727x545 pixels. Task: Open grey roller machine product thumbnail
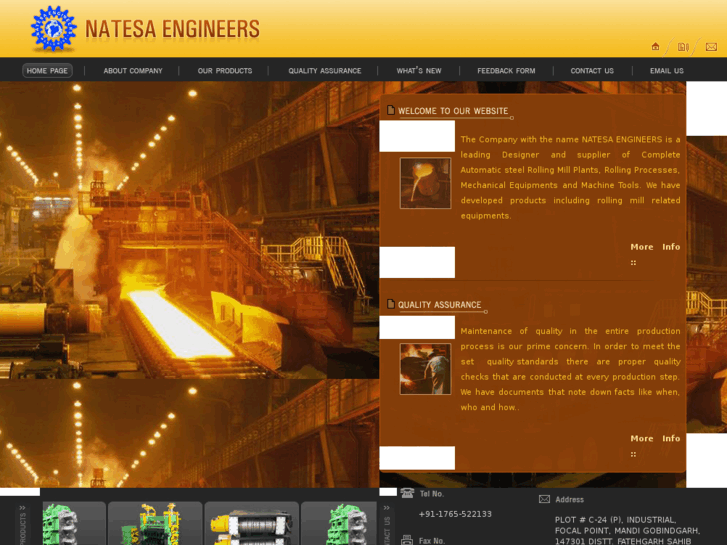(x=251, y=523)
